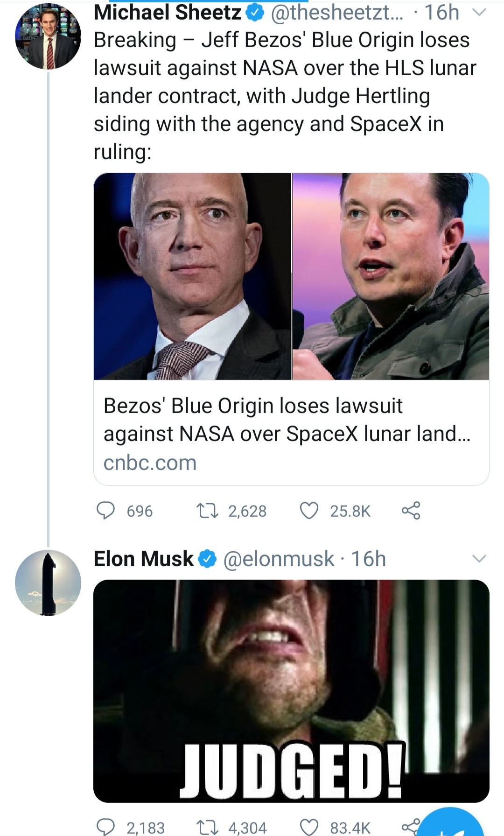Open Michael Sheetz tweet options chevron
The width and height of the screenshot is (504, 836).
point(479,13)
